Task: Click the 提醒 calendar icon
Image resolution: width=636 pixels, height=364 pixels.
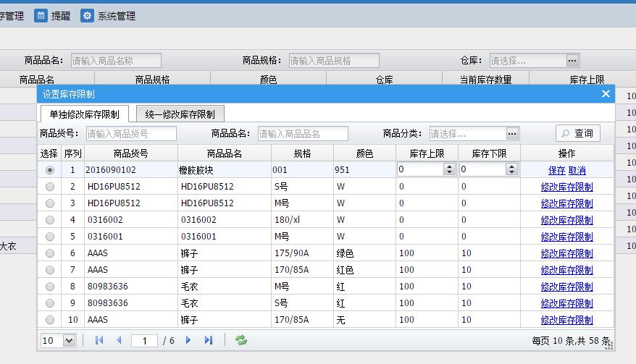Action: click(x=41, y=15)
